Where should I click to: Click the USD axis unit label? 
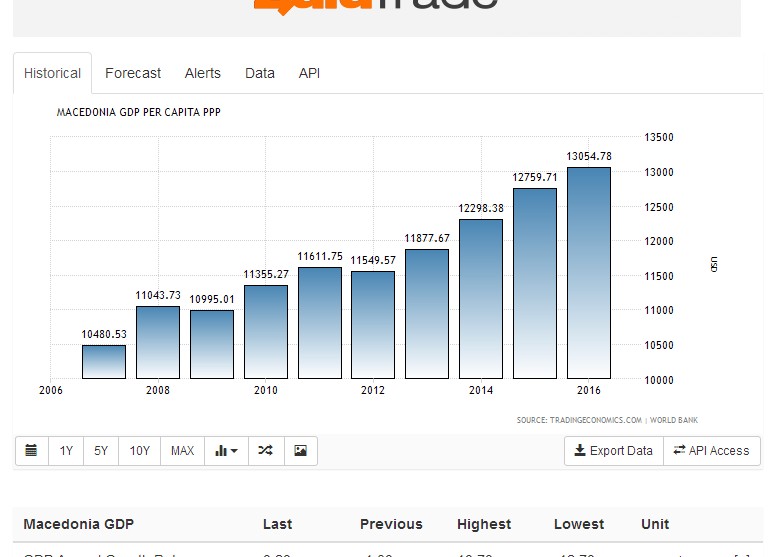tap(714, 264)
